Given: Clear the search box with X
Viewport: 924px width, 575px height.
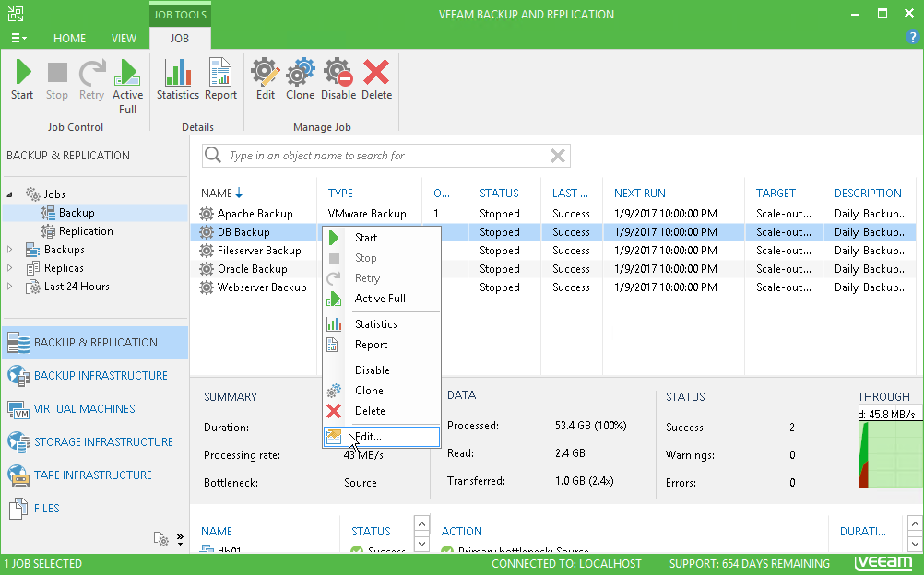Looking at the screenshot, I should point(558,156).
